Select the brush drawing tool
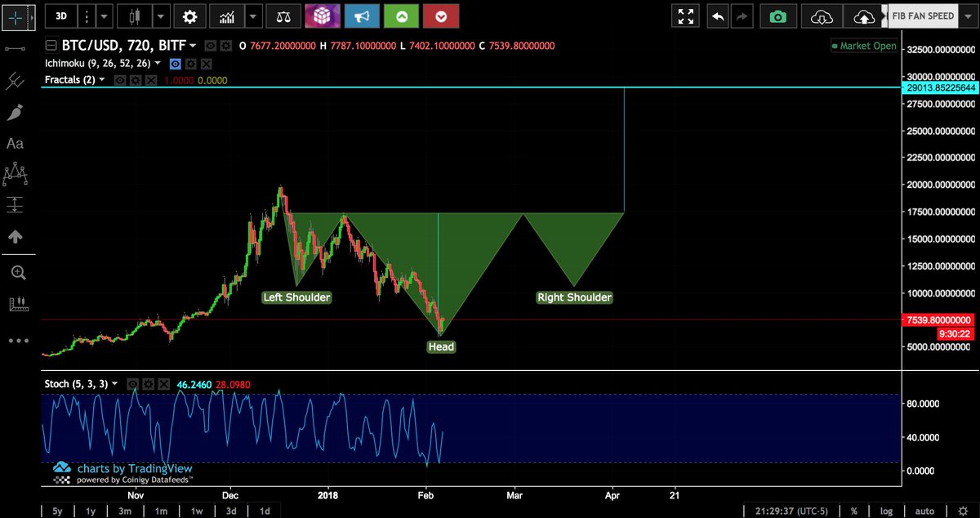Screen dimensions: 980x518 coord(15,112)
